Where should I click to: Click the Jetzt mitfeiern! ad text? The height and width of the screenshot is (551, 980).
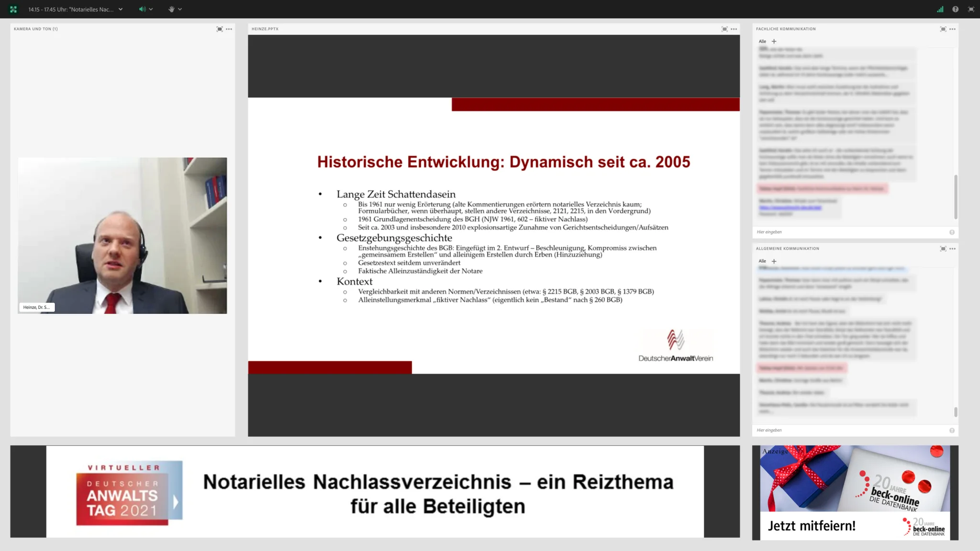(x=812, y=526)
